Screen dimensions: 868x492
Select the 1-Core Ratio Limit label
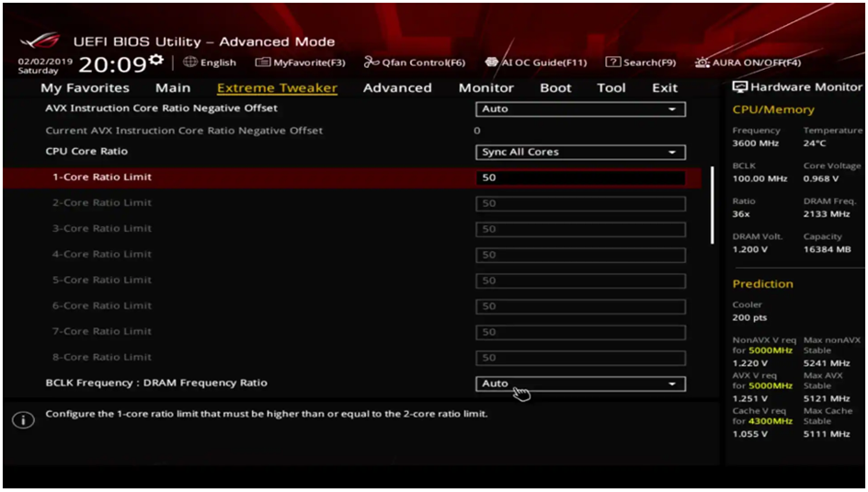click(102, 177)
